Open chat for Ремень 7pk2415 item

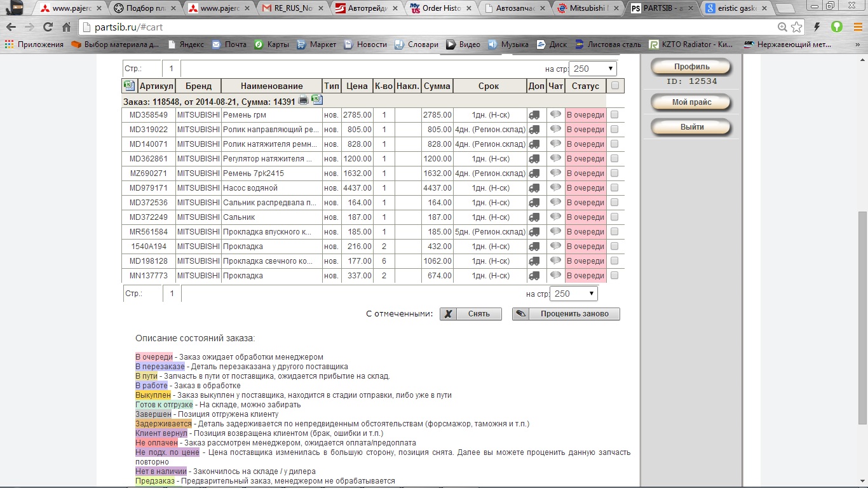(x=555, y=173)
